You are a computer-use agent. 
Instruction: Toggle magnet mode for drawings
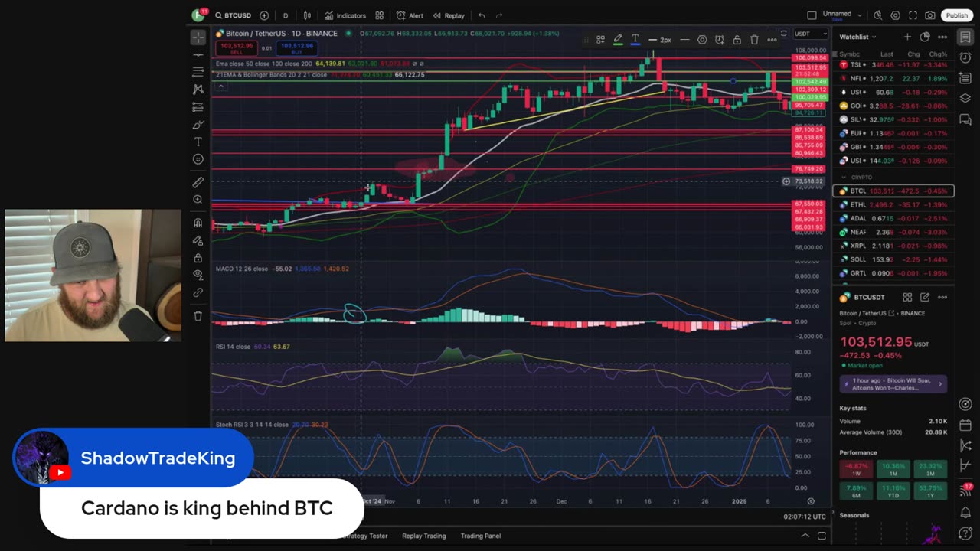pyautogui.click(x=198, y=223)
